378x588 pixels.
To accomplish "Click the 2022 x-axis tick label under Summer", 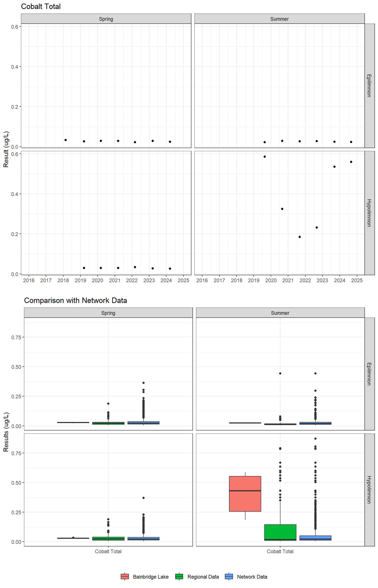I will click(x=305, y=280).
